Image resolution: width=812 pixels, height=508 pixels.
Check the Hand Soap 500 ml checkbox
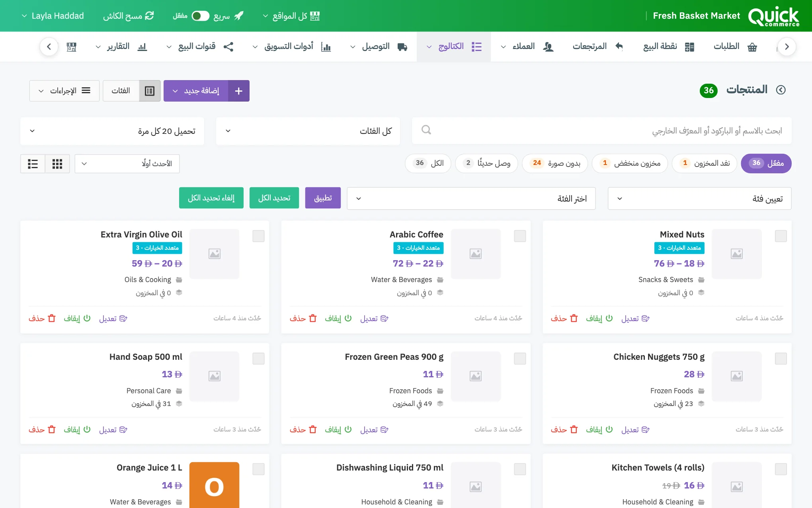coord(258,359)
